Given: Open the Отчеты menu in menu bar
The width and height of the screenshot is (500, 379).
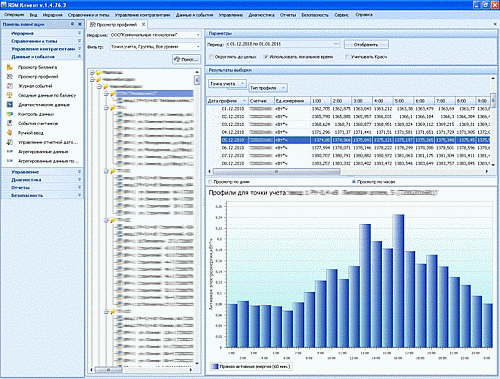Looking at the screenshot, I should point(288,15).
